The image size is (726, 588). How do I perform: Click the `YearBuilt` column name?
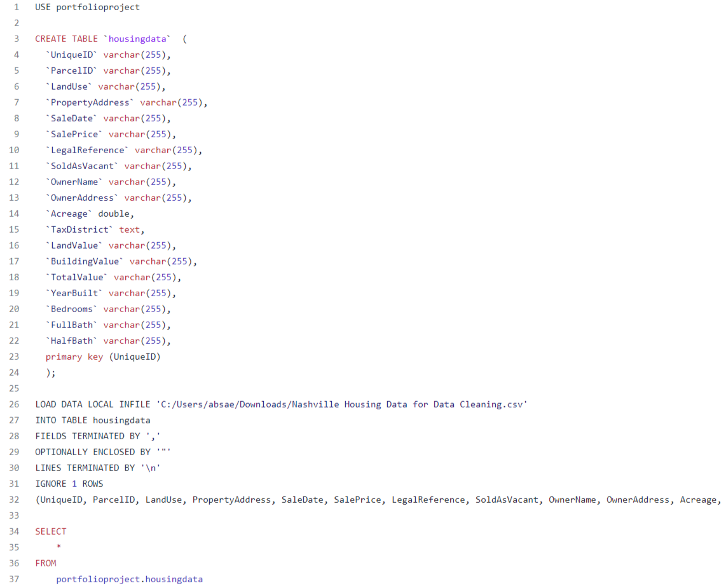(x=74, y=293)
